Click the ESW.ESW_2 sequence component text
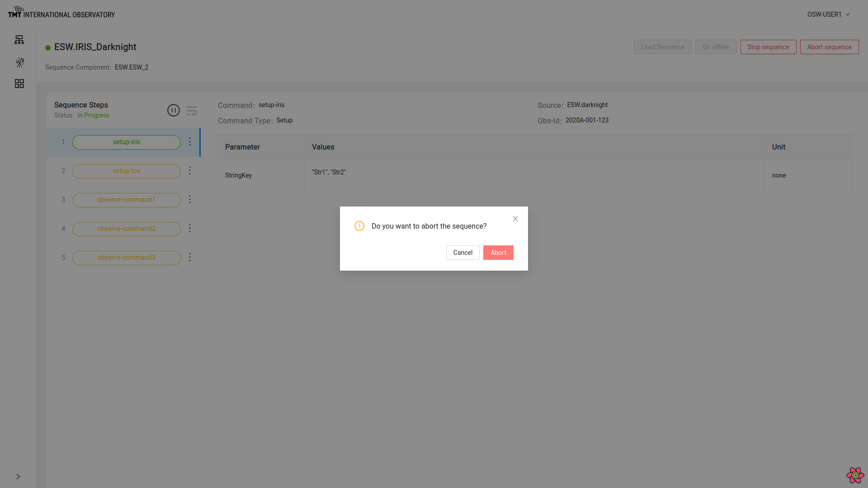Image resolution: width=868 pixels, height=488 pixels. click(132, 67)
